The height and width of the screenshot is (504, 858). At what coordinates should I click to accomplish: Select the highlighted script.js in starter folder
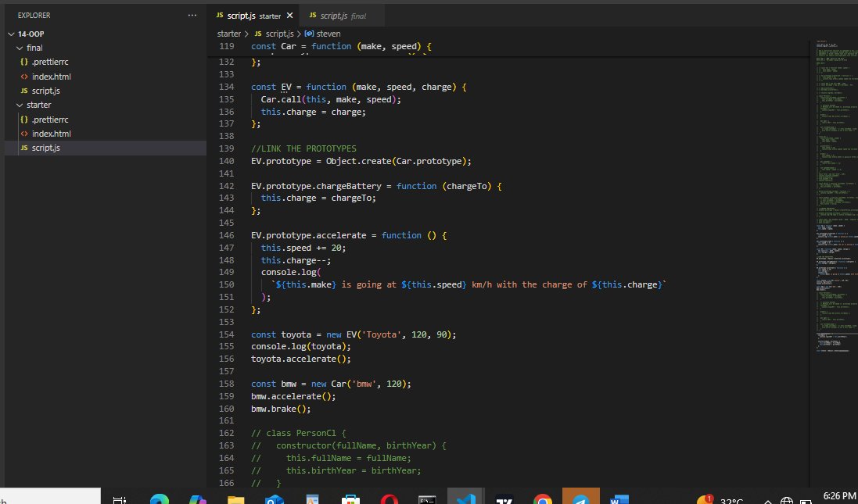[106, 148]
